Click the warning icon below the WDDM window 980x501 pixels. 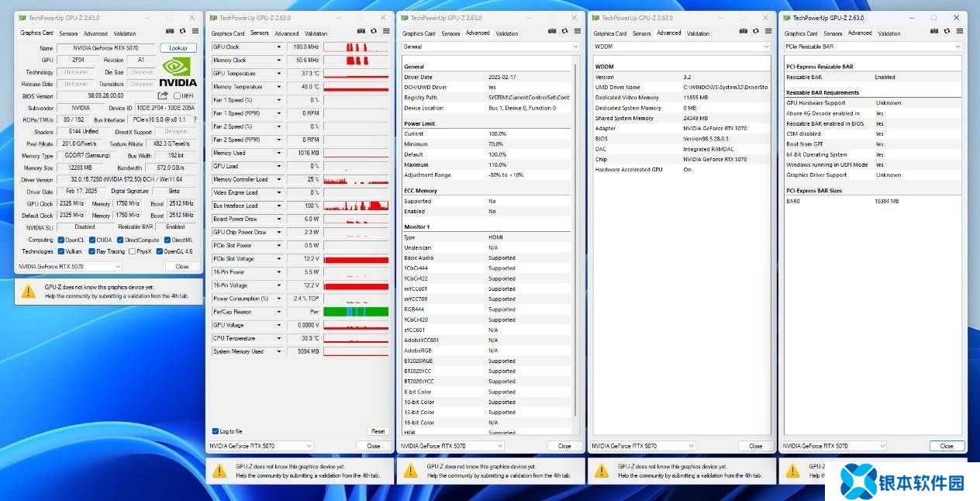point(602,470)
